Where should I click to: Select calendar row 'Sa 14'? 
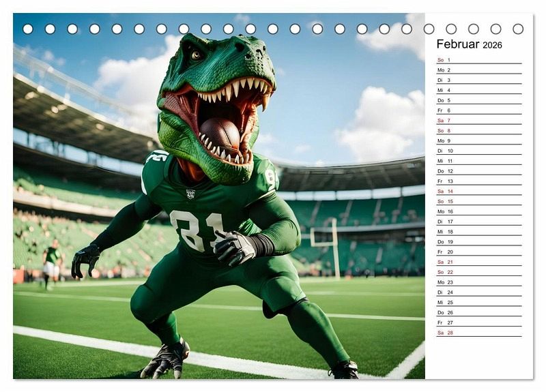(479, 191)
